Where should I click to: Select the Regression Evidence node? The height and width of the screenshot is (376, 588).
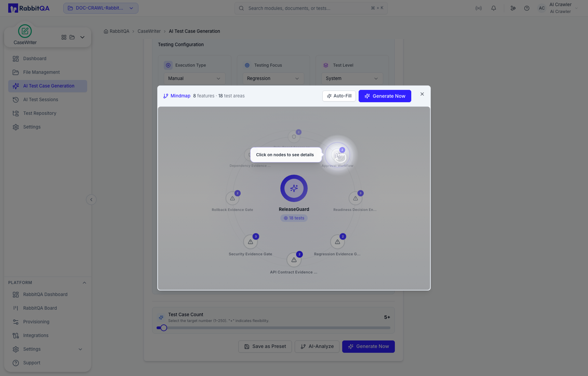[x=337, y=242]
